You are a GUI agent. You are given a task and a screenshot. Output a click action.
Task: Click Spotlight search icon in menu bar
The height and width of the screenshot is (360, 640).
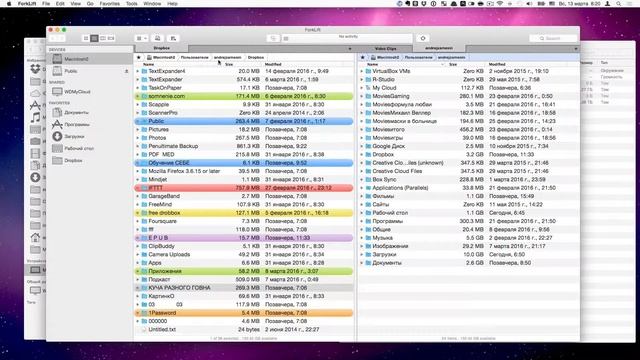click(619, 4)
